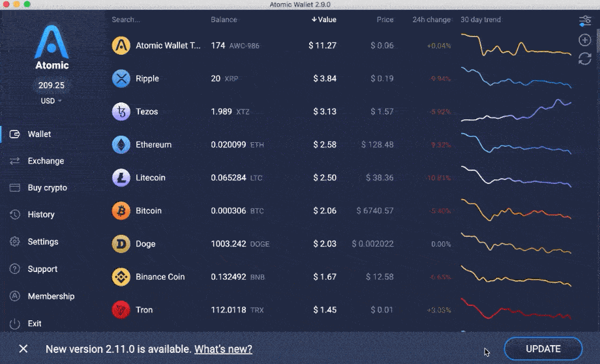Click the Buy crypto card icon
The image size is (600, 364).
[14, 188]
